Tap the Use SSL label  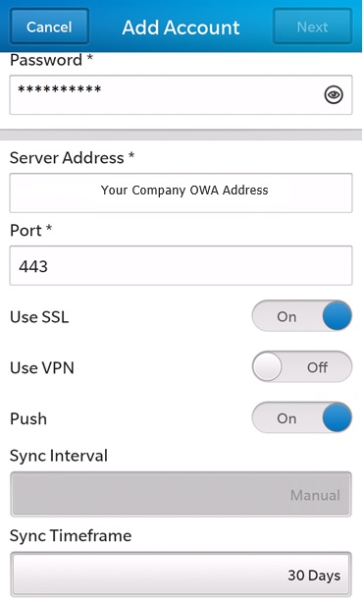(39, 317)
